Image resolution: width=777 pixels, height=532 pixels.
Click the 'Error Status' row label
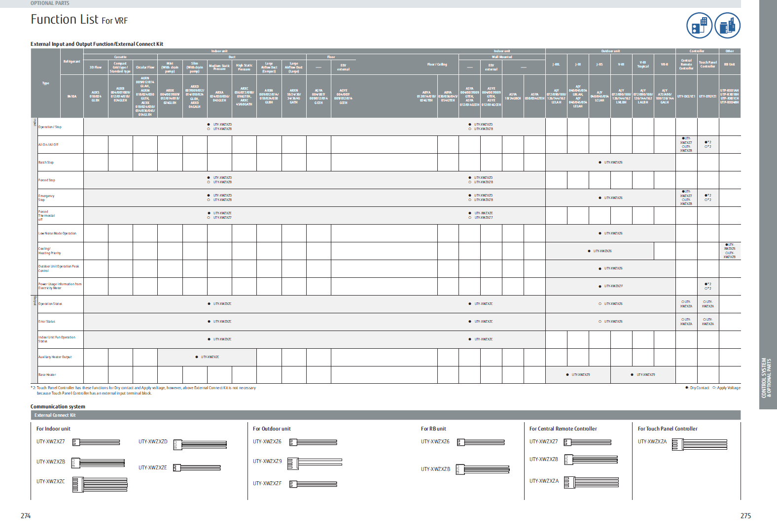point(47,322)
